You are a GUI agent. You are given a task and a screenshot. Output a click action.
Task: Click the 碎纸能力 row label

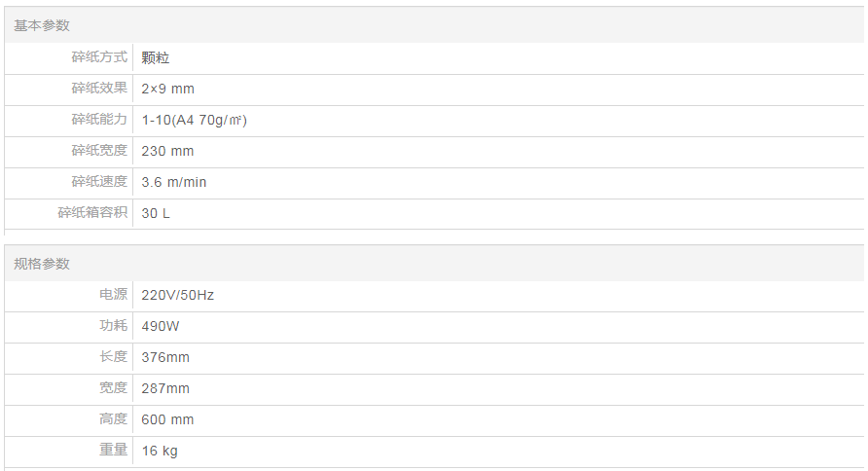99,120
